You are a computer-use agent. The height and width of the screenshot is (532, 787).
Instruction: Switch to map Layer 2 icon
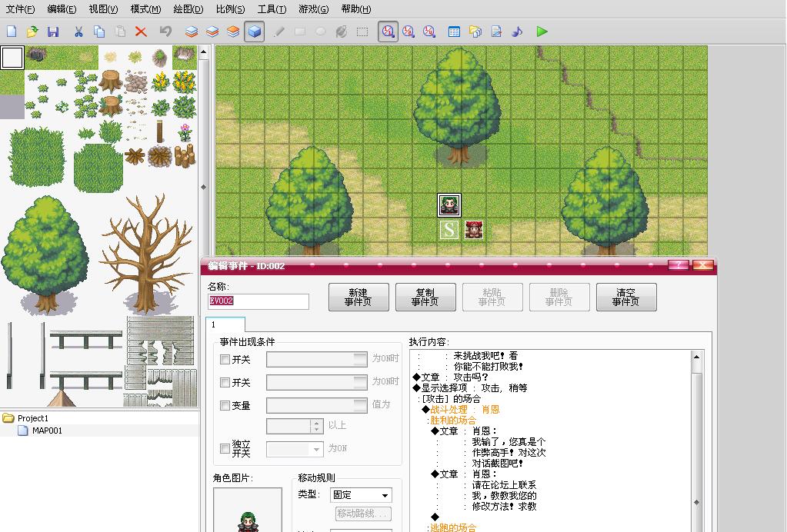point(212,32)
